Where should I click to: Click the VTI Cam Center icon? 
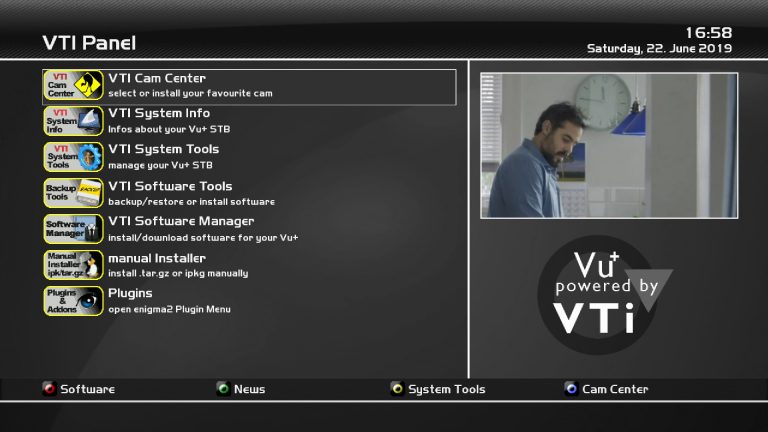74,86
